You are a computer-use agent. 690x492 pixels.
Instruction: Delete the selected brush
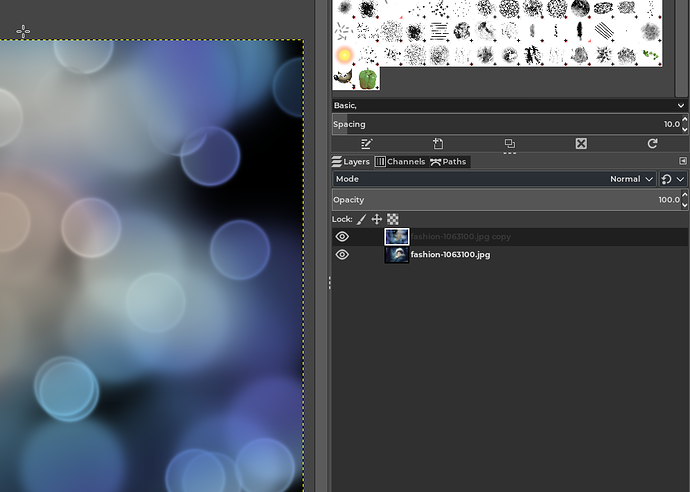pyautogui.click(x=581, y=144)
